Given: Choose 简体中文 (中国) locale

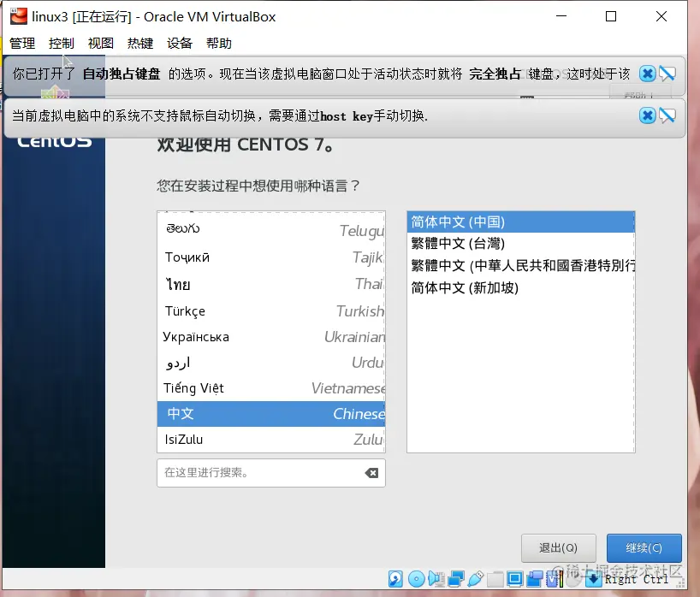Looking at the screenshot, I should [x=520, y=222].
